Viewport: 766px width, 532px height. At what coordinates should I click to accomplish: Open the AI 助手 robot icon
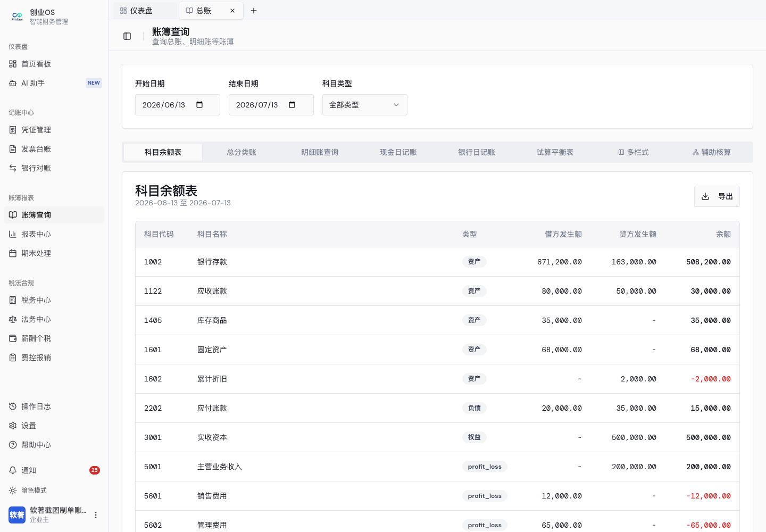pos(13,83)
